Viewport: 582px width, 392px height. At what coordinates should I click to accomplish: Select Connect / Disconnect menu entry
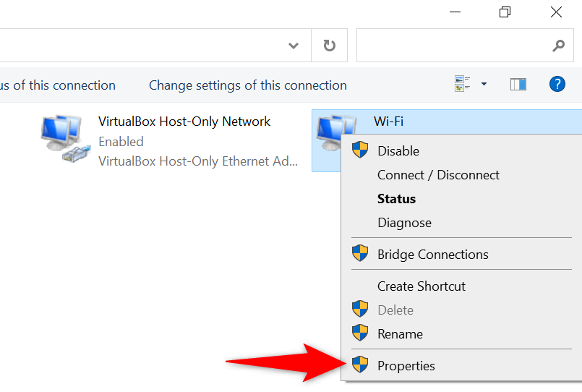[438, 175]
